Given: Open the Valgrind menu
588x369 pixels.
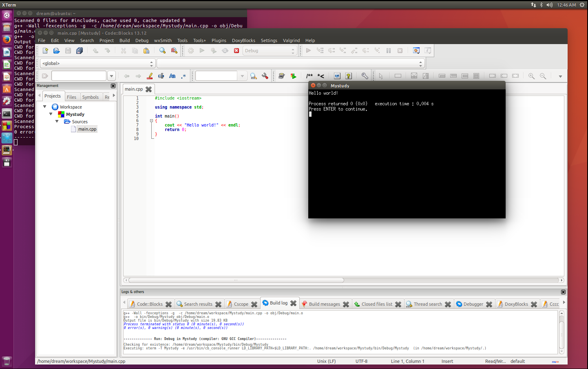Looking at the screenshot, I should point(292,40).
